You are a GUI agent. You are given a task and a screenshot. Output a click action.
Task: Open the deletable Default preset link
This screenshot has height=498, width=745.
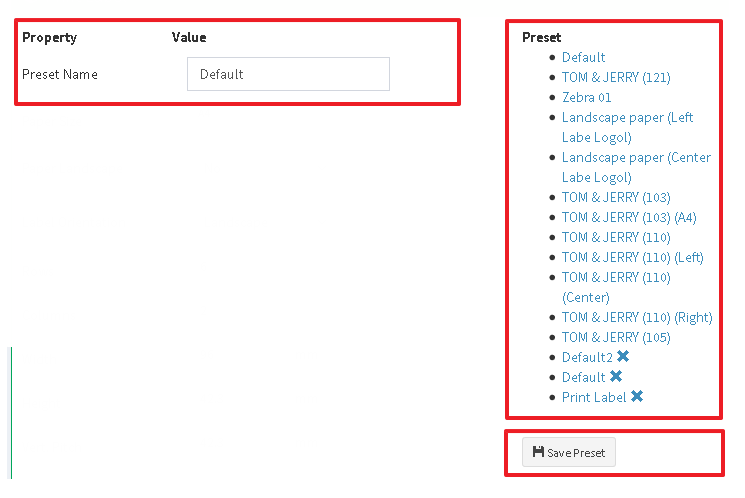[x=583, y=377]
